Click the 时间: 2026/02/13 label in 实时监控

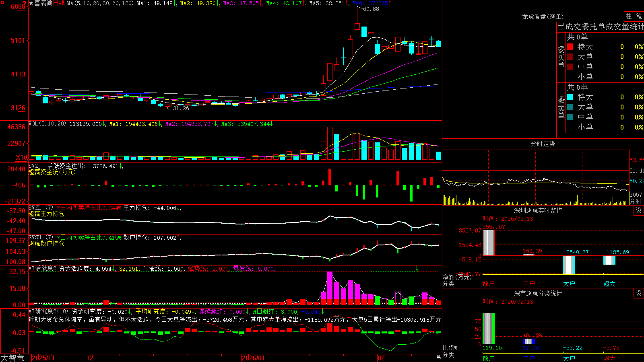point(508,219)
